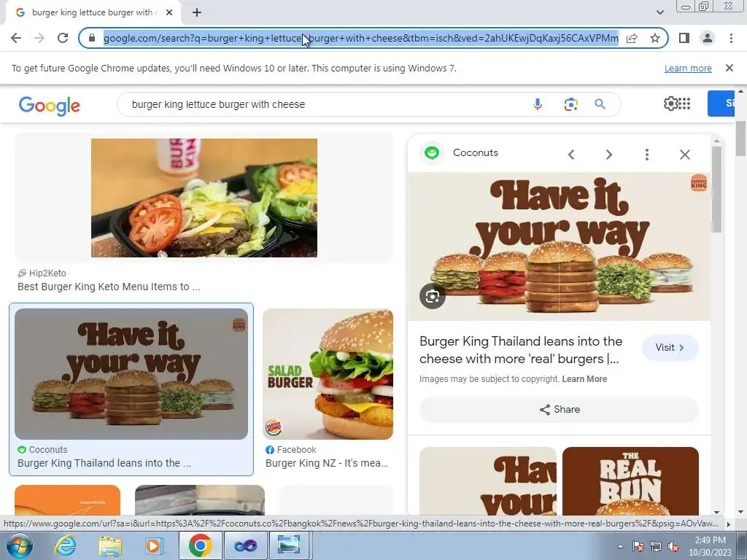This screenshot has width=747, height=560.
Task: Visit the Coconuts article page
Action: [x=670, y=348]
